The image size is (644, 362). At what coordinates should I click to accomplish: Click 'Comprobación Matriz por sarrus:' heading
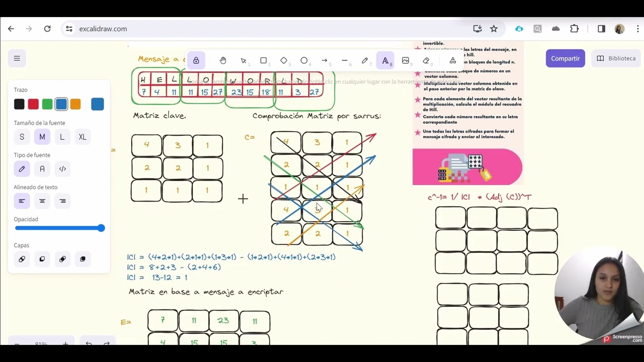click(316, 116)
